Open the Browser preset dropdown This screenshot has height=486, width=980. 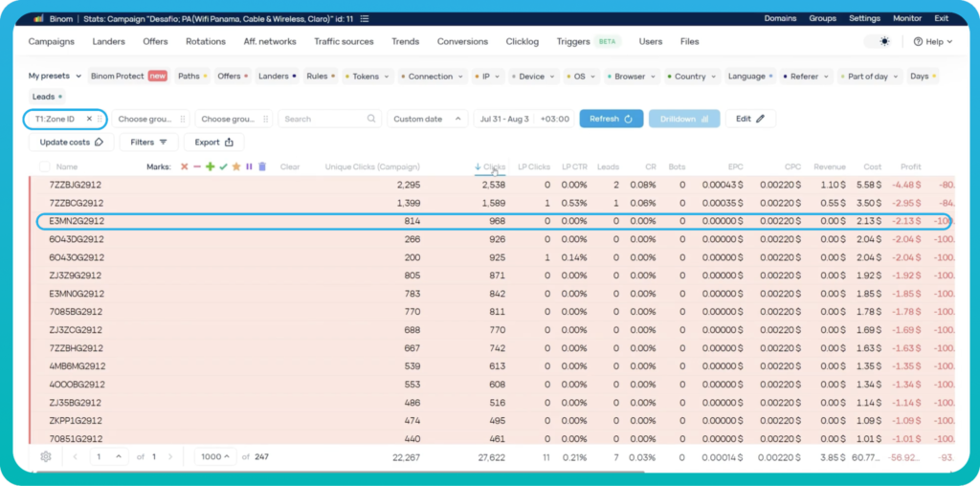(x=633, y=77)
